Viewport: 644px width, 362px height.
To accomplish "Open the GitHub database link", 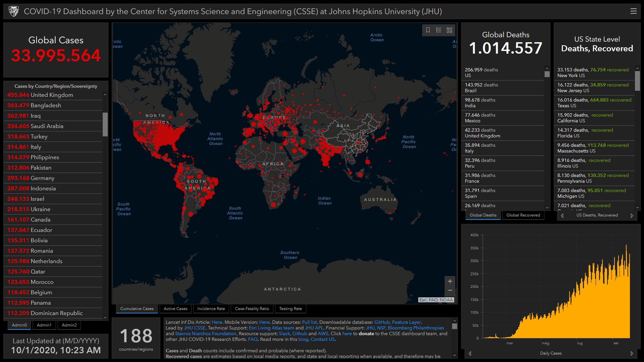I will [x=382, y=322].
